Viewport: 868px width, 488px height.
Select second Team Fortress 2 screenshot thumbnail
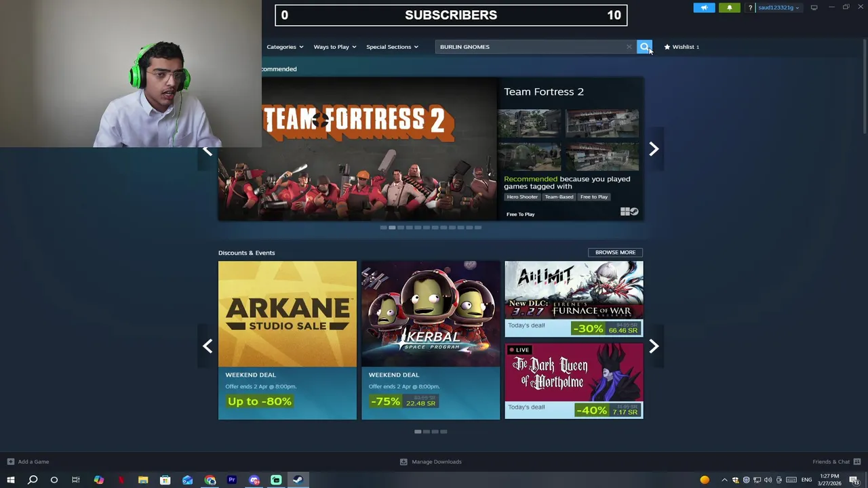pos(602,123)
